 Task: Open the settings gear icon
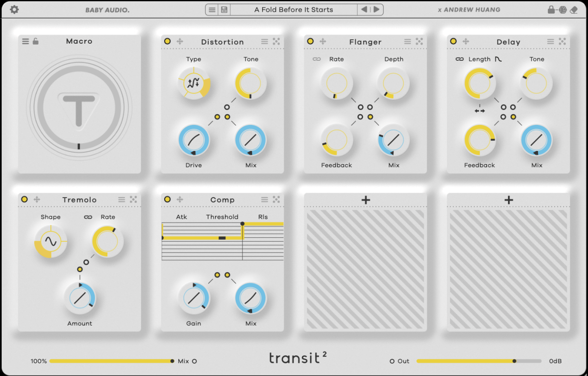pos(14,10)
